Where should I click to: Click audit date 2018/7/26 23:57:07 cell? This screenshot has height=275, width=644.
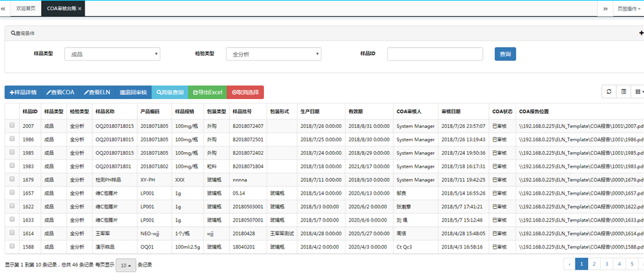click(464, 126)
